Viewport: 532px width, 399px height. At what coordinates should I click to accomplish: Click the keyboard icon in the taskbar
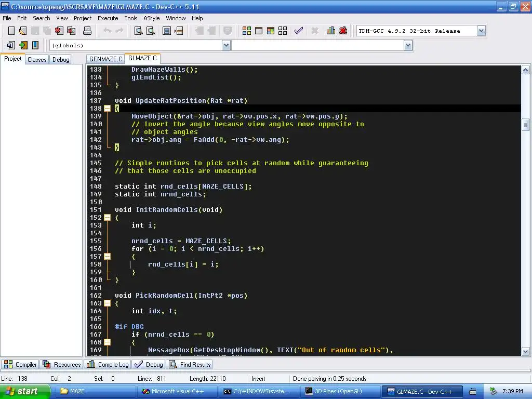[x=473, y=392]
